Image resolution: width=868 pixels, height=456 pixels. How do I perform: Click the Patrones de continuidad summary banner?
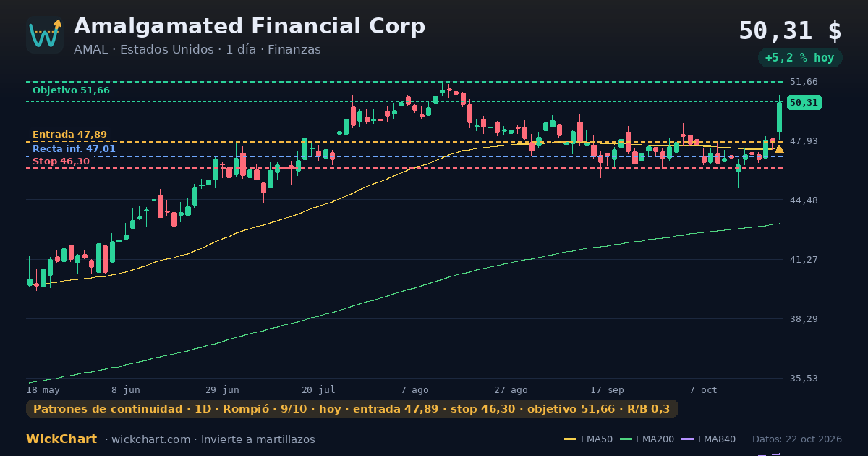click(352, 409)
